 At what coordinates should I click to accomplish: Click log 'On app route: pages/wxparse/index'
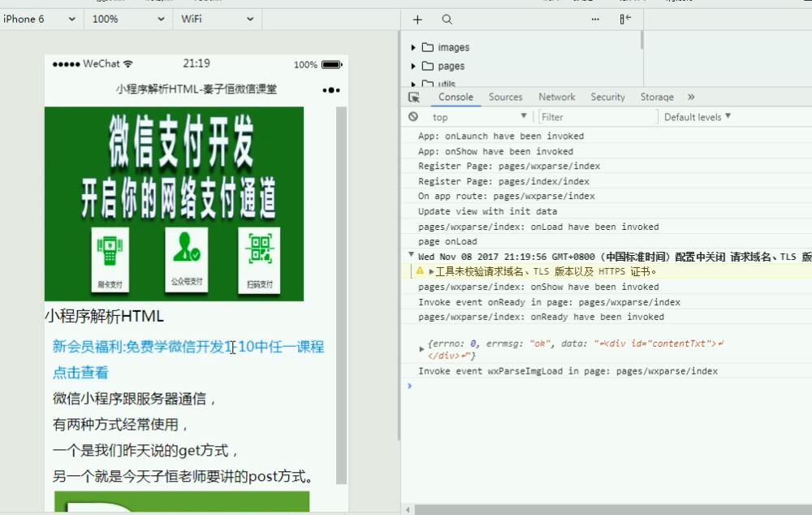[507, 197]
